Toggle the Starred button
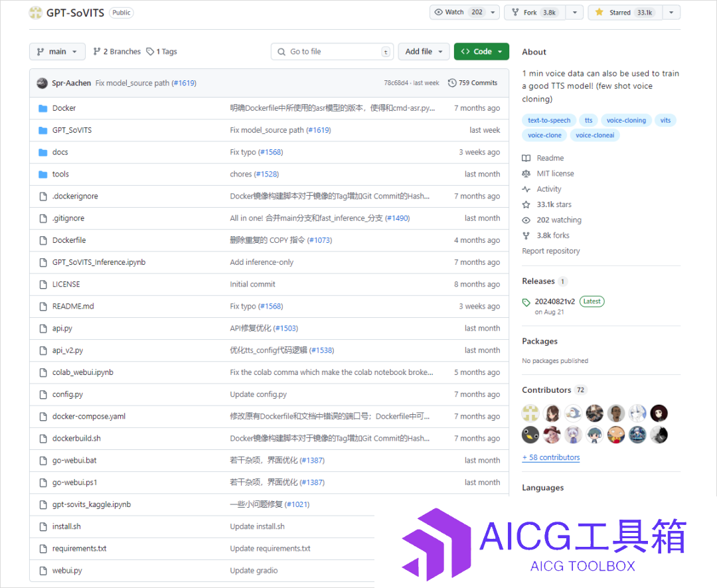Image resolution: width=717 pixels, height=588 pixels. (625, 13)
